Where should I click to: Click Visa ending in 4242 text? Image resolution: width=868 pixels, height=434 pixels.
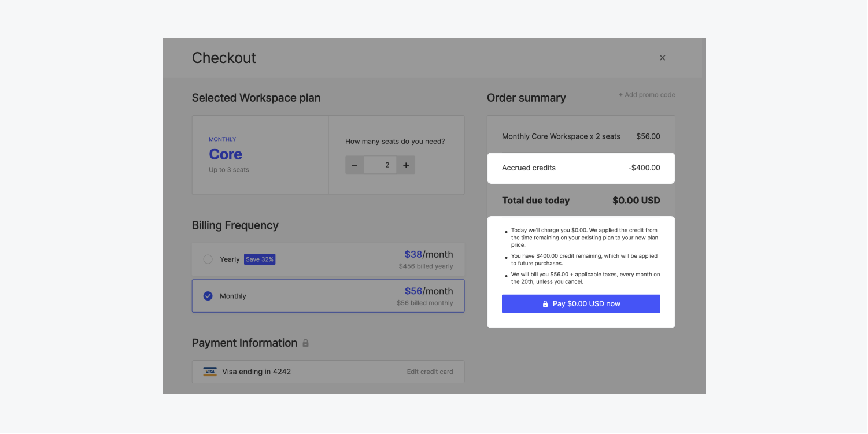click(x=256, y=372)
